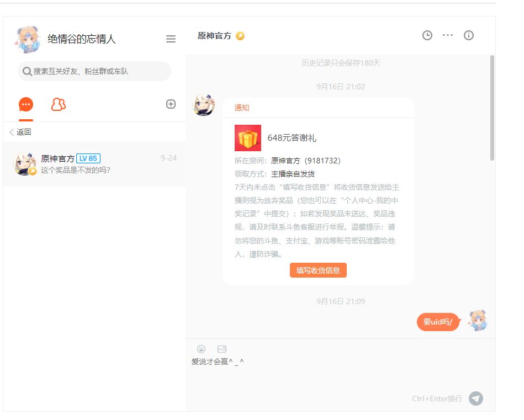
Task: Click the 原神官方 chat header title
Action: click(214, 36)
